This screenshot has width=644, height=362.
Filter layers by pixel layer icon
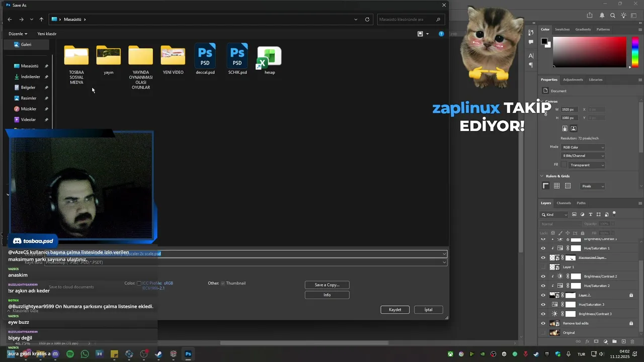pos(574,215)
